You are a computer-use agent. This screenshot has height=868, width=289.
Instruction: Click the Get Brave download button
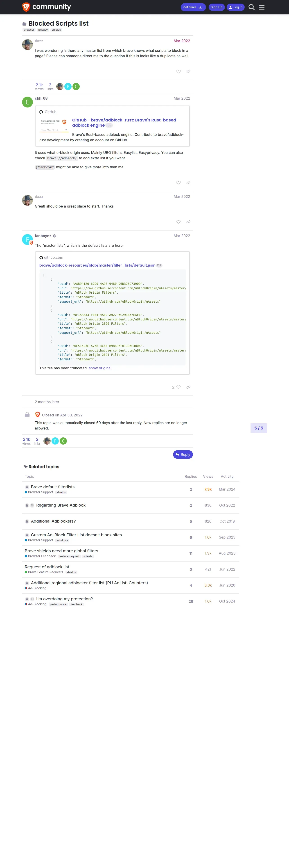pyautogui.click(x=193, y=7)
